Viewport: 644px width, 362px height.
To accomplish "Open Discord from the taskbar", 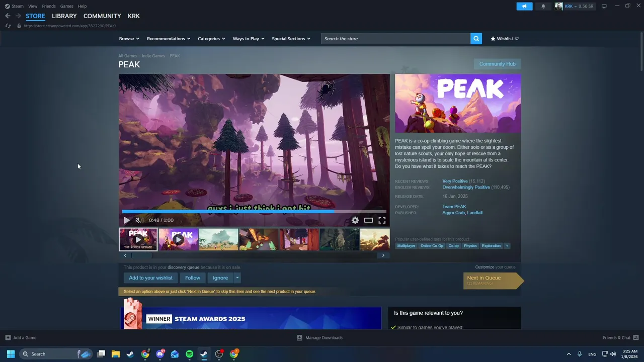I will (160, 354).
